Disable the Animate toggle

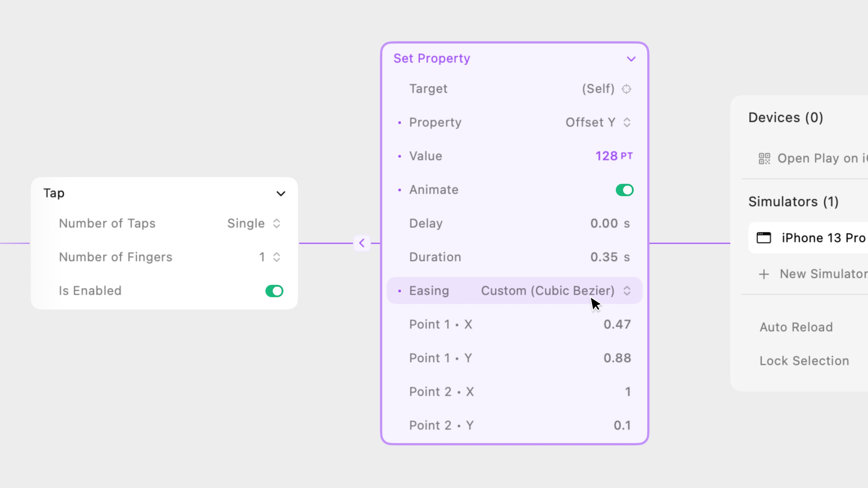pyautogui.click(x=624, y=190)
